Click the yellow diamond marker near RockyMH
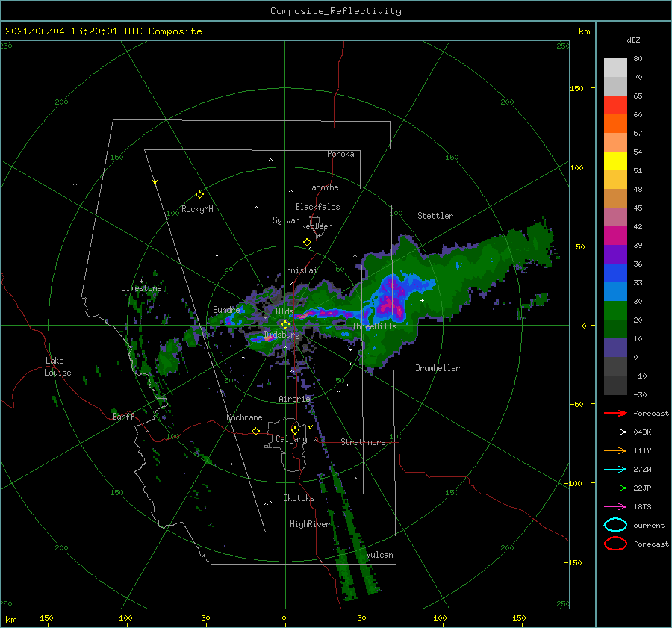Viewport: 672px width, 628px height. tap(199, 195)
